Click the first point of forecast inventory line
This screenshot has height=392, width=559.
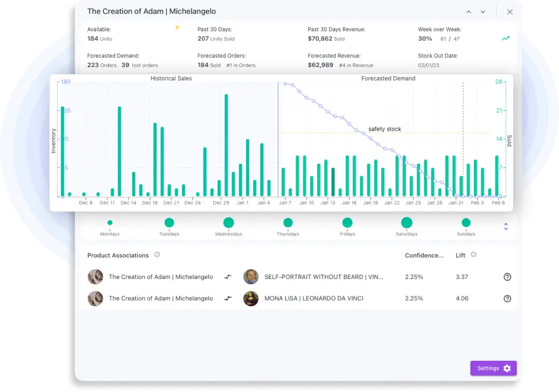click(x=285, y=84)
